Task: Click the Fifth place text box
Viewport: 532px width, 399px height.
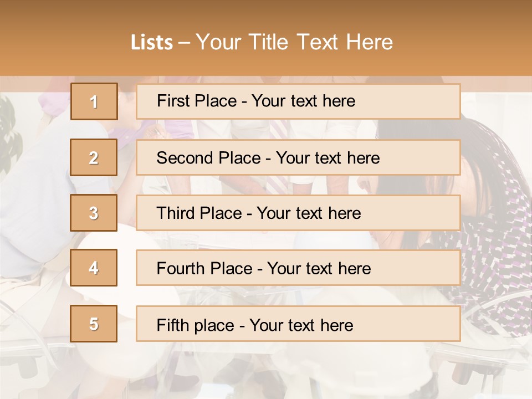Action: (298, 324)
